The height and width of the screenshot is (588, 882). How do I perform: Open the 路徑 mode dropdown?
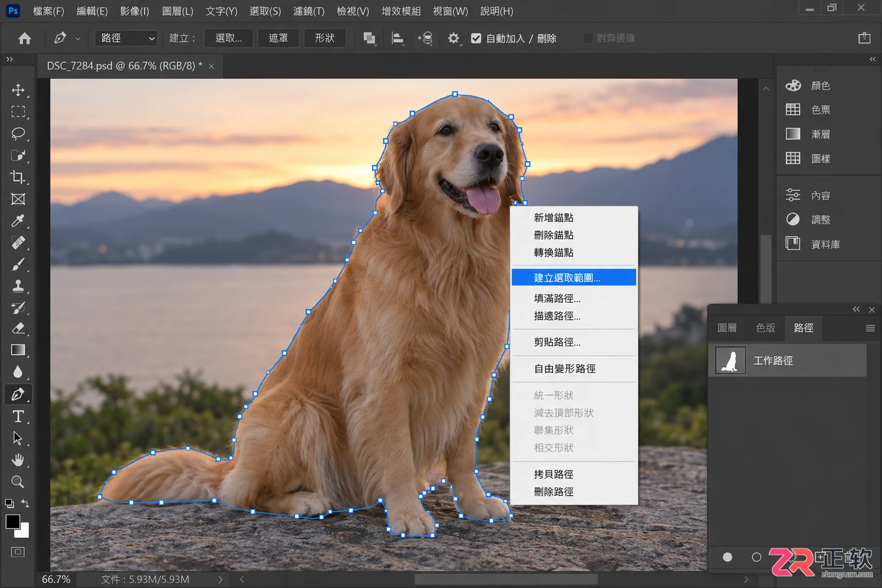[x=126, y=38]
